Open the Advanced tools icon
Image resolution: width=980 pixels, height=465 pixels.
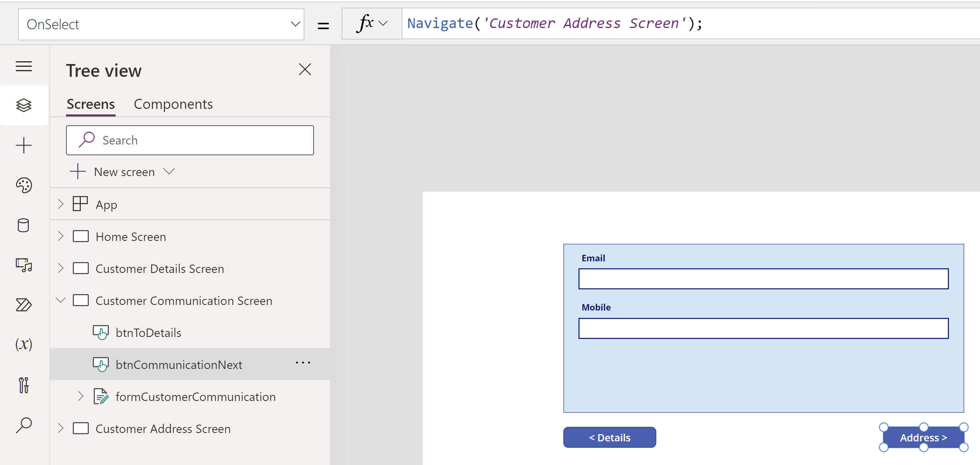24,385
